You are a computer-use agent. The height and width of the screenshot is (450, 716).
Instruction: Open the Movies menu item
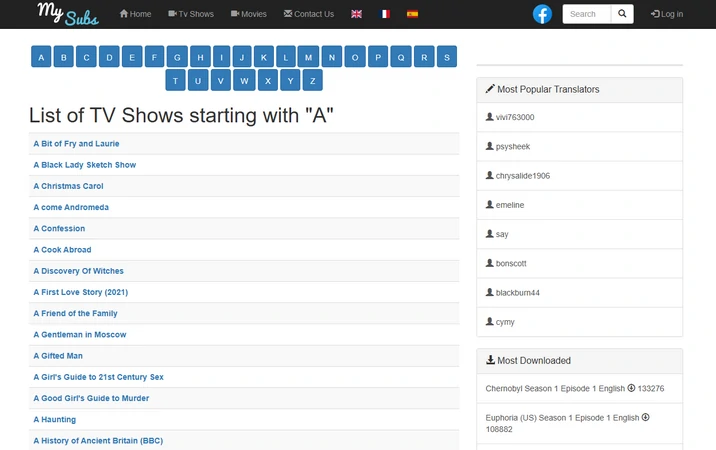click(x=248, y=14)
